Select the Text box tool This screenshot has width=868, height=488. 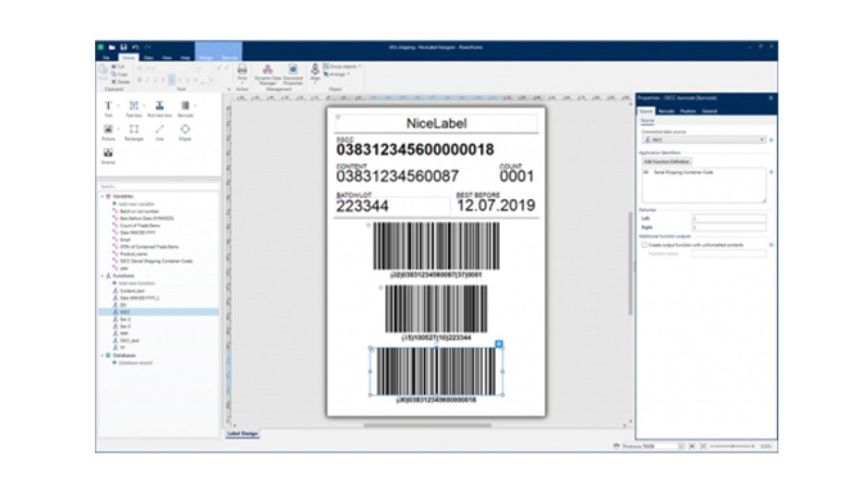click(x=134, y=108)
